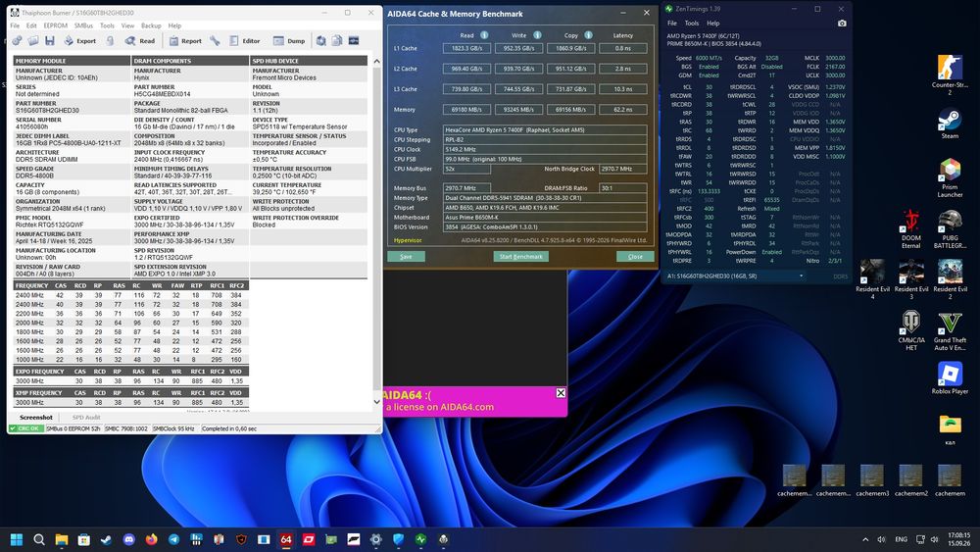Click the Read SPD toolbar button

coord(140,40)
